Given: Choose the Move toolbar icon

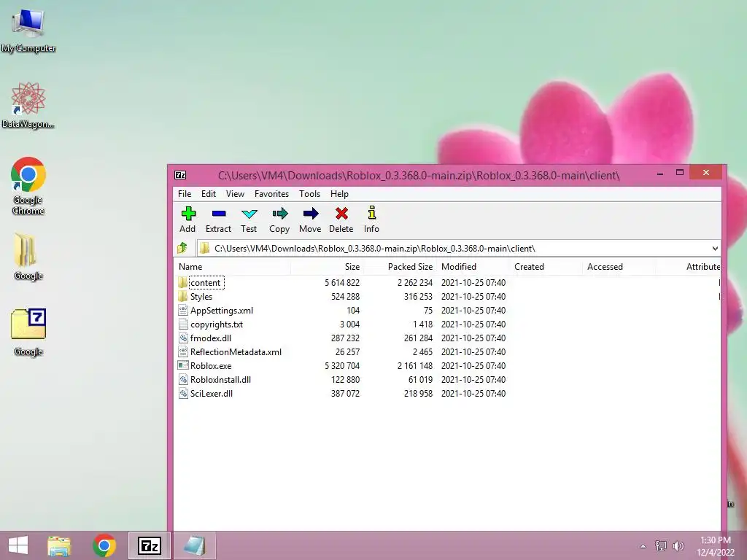Looking at the screenshot, I should click(x=310, y=219).
